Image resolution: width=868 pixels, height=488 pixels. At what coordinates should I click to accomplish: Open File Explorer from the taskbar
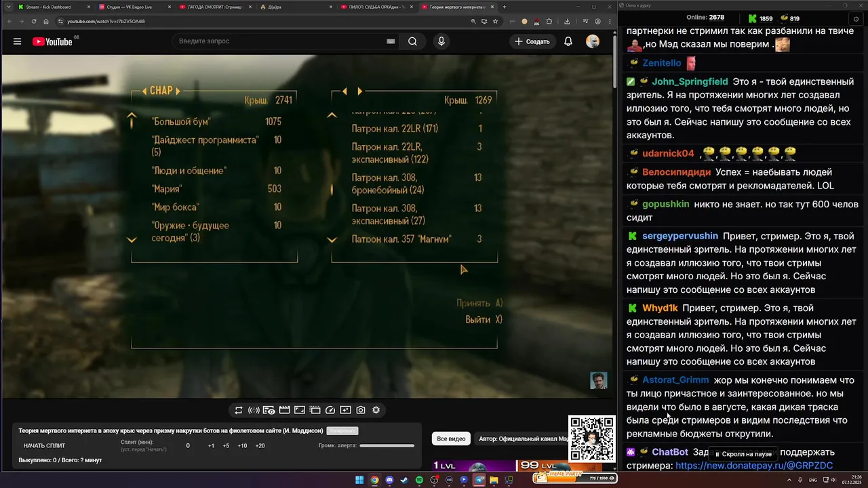point(494,480)
